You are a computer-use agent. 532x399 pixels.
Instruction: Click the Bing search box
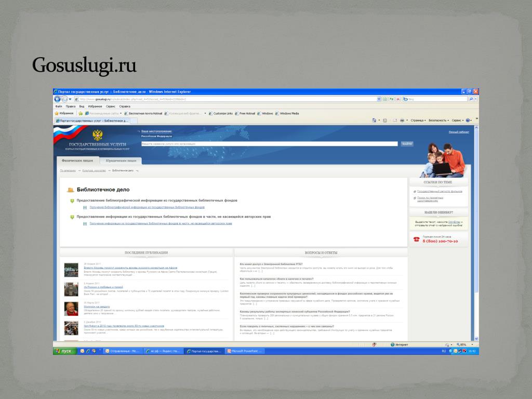[x=435, y=99]
